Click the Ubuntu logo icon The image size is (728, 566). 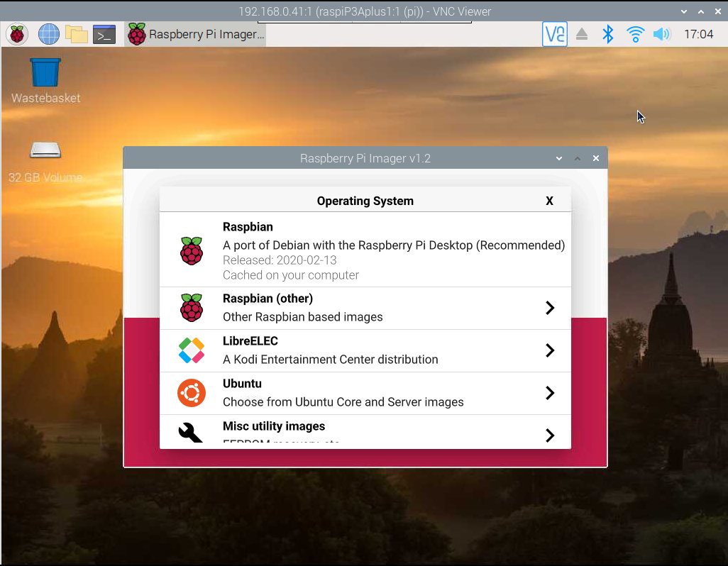(x=192, y=393)
